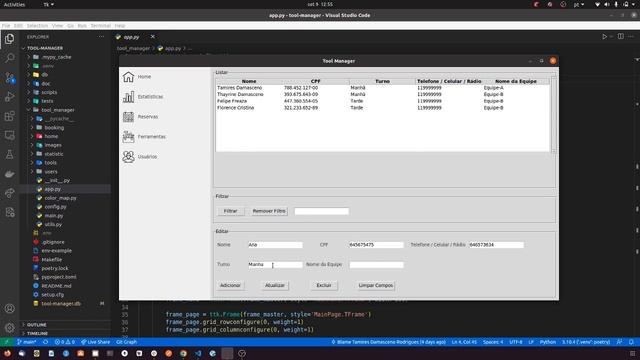Viewport: 640px width, 360px height.
Task: Open pyproject.toml in the explorer
Action: (x=58, y=277)
